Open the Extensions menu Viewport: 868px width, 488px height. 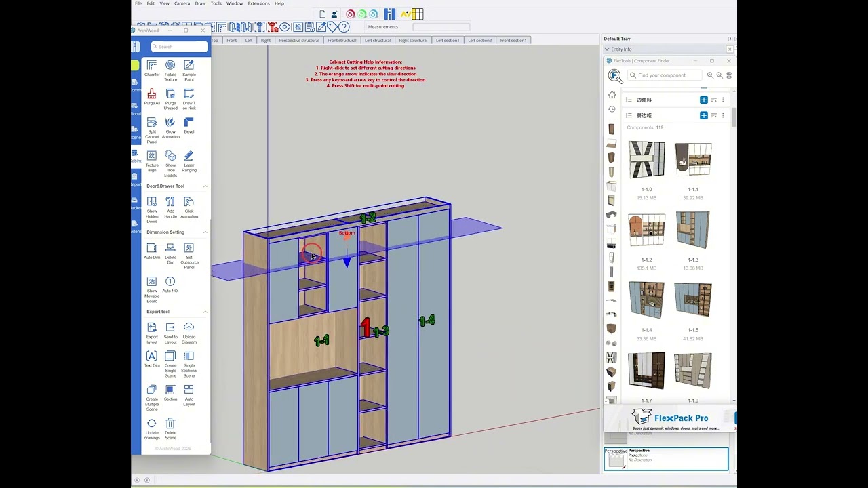tap(258, 3)
